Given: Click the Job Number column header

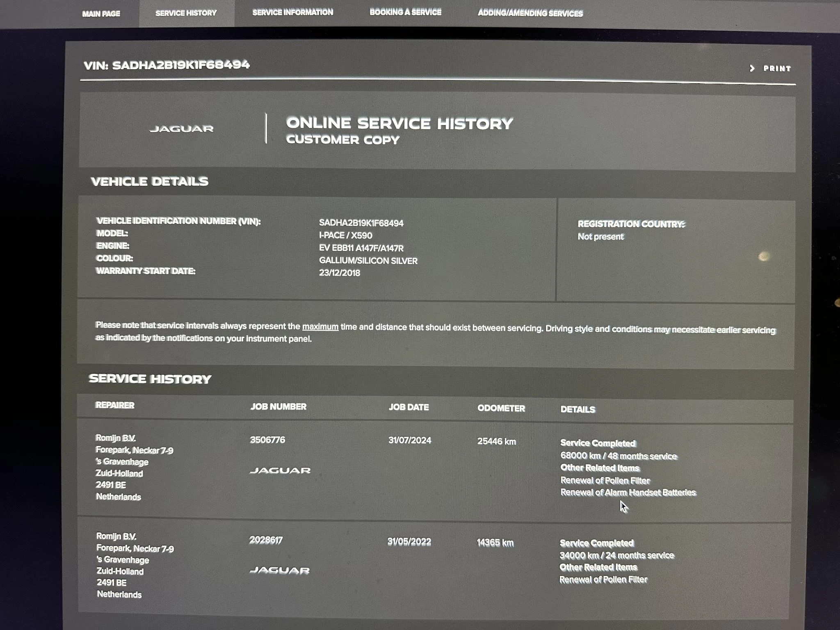Looking at the screenshot, I should [x=278, y=406].
